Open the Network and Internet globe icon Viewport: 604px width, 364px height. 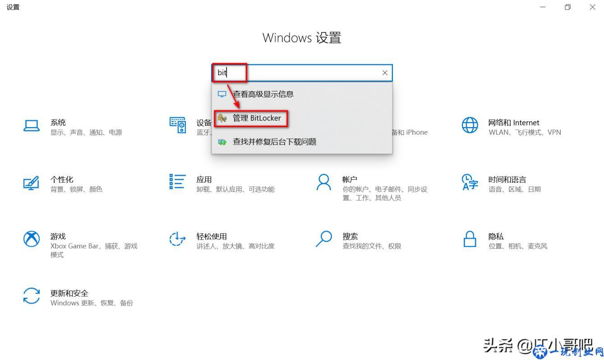470,125
